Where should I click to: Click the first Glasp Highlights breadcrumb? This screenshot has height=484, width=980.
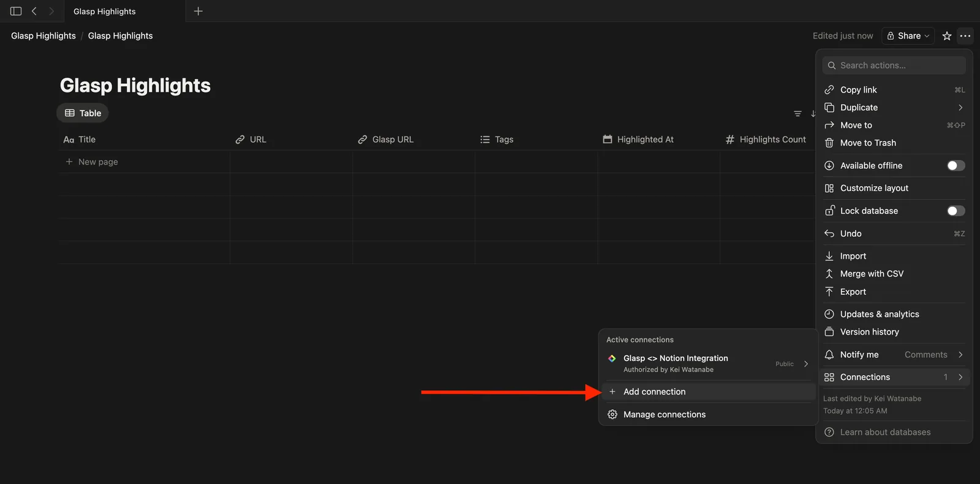pyautogui.click(x=43, y=36)
